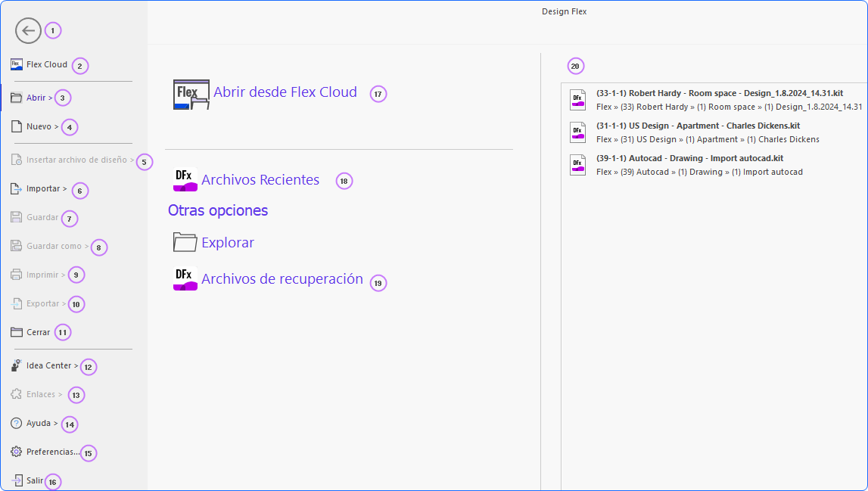Click the US Design Apartment file icon

pos(578,132)
